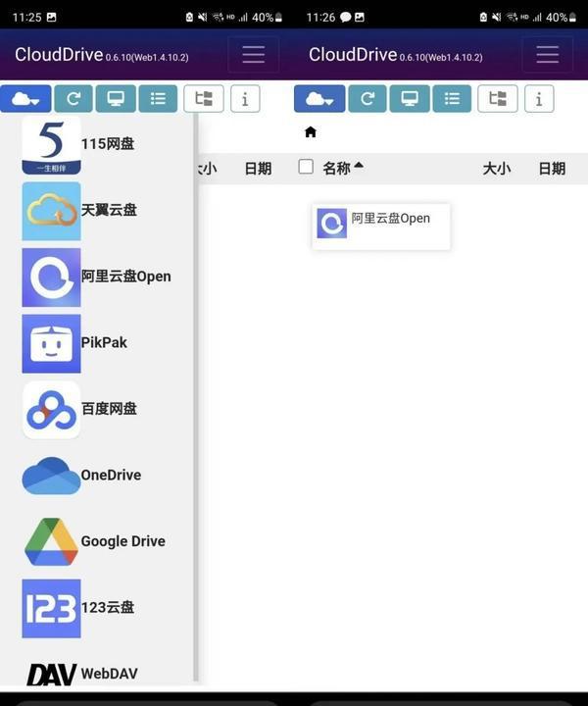The width and height of the screenshot is (588, 706).
Task: Click info icon in right screenshot
Action: (x=539, y=99)
